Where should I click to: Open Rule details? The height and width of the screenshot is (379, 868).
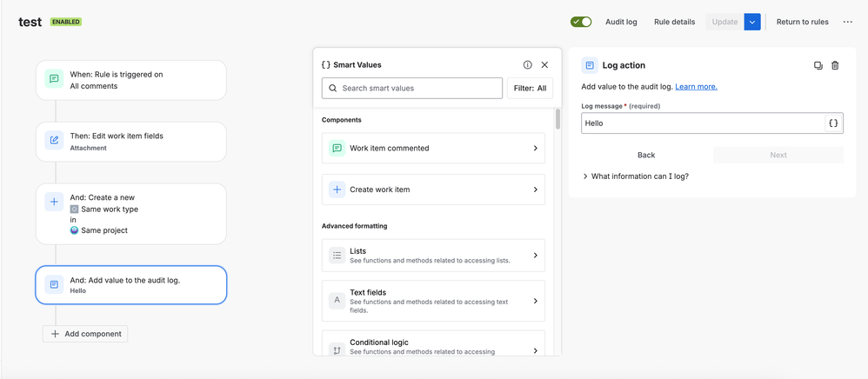(x=674, y=22)
